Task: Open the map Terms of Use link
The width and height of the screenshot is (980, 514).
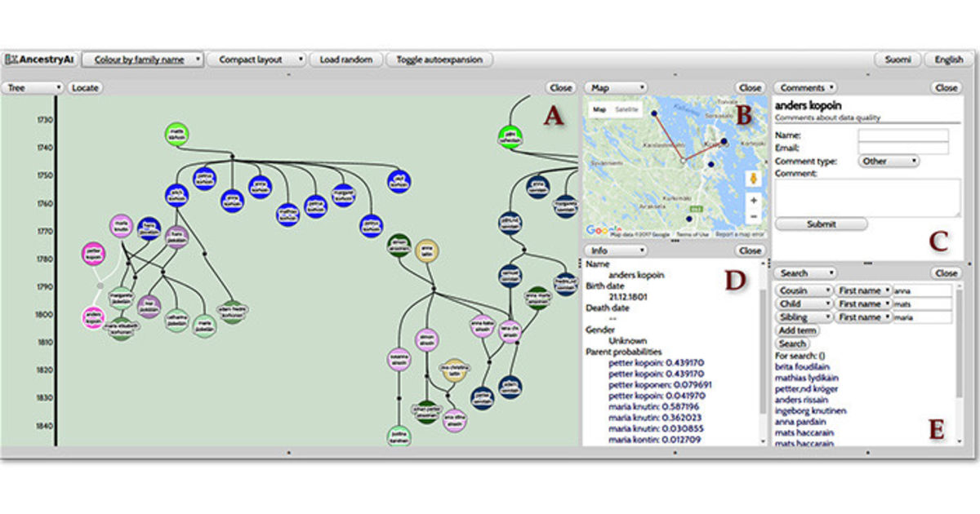Action: [x=692, y=234]
